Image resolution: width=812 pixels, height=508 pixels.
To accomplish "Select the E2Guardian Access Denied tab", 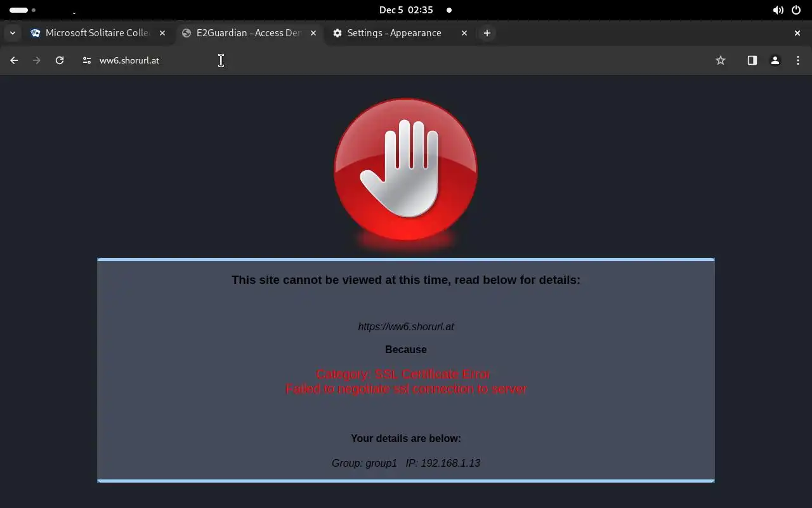I will click(249, 33).
